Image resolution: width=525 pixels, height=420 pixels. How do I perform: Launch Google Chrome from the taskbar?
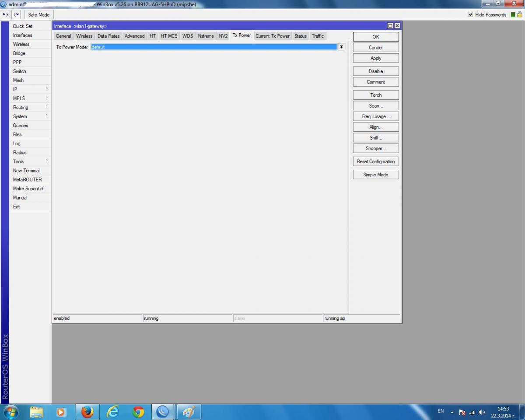click(138, 412)
